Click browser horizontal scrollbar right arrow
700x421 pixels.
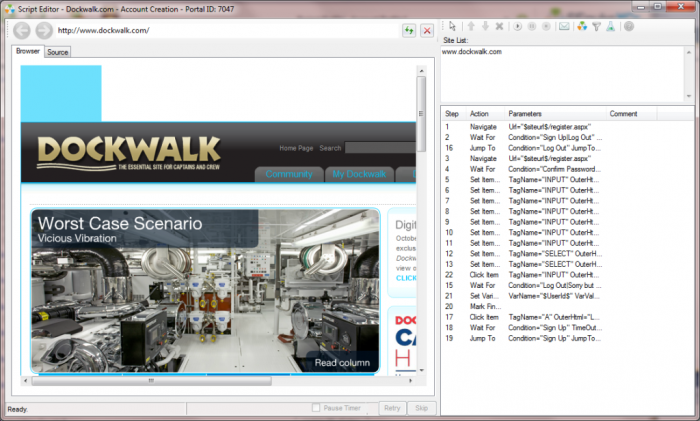point(411,381)
